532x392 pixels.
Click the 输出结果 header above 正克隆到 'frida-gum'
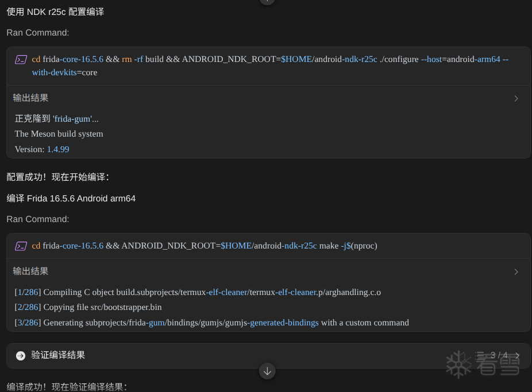pyautogui.click(x=30, y=98)
